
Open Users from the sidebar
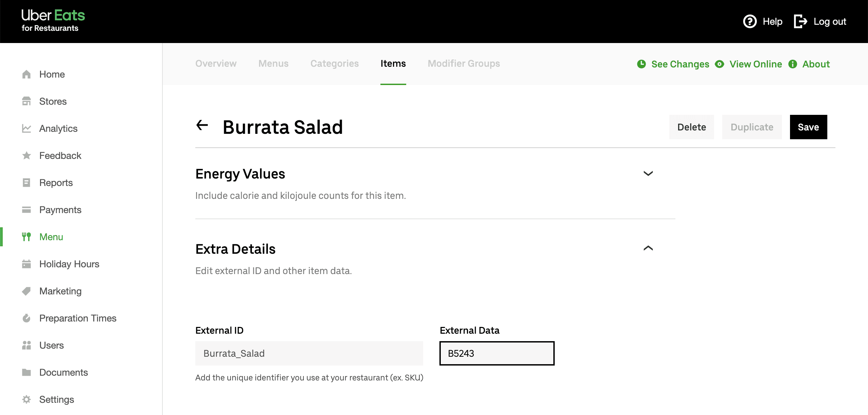[52, 345]
